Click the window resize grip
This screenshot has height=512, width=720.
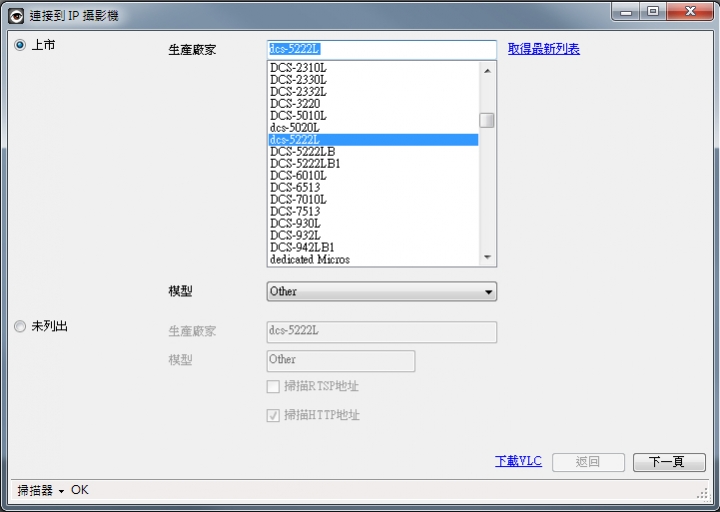point(703,494)
